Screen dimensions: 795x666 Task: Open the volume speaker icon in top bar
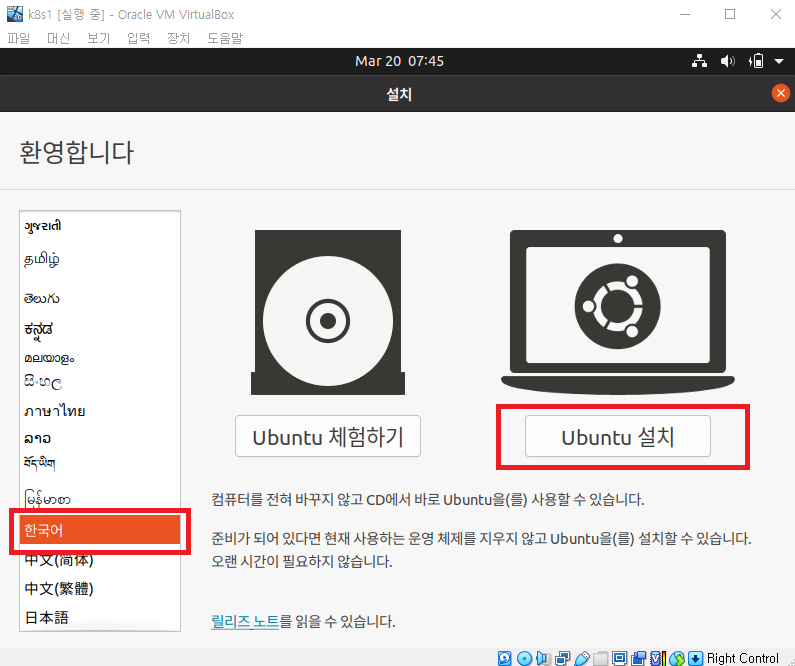pyautogui.click(x=728, y=61)
